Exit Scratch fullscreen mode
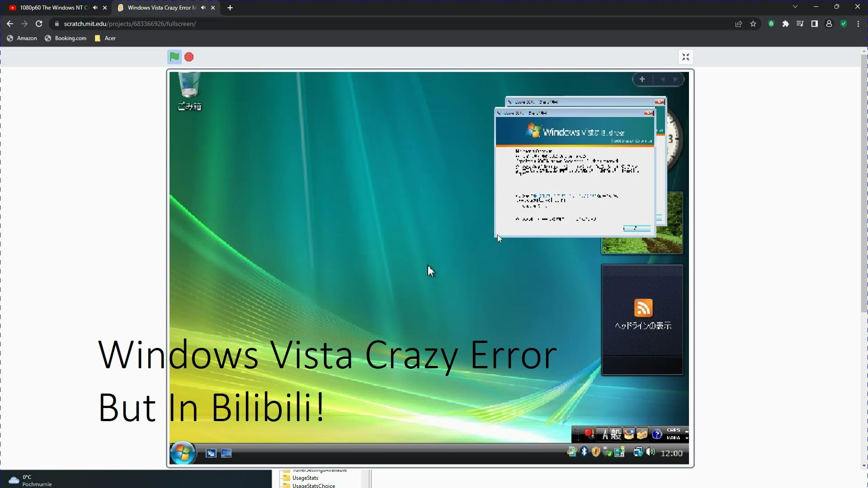The width and height of the screenshot is (868, 488). pyautogui.click(x=686, y=57)
